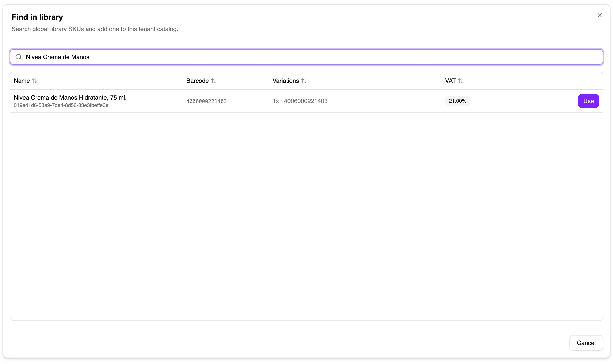This screenshot has width=613, height=364.
Task: Select barcode value 4006000221403 in Barcode column
Action: pos(207,101)
